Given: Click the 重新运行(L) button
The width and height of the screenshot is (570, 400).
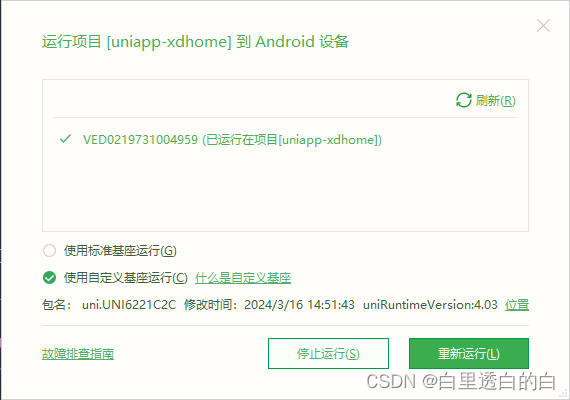Looking at the screenshot, I should point(469,353).
